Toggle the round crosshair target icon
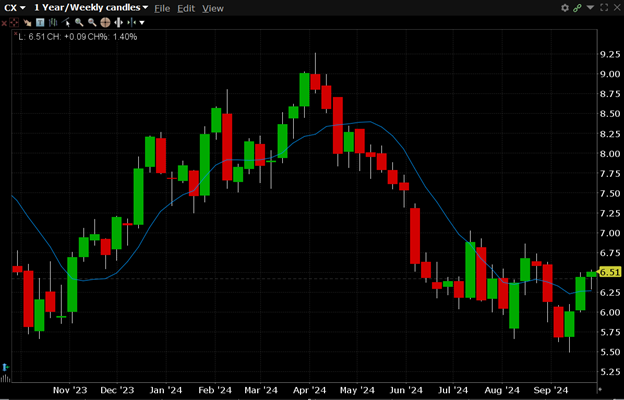624x400 pixels. (105, 23)
